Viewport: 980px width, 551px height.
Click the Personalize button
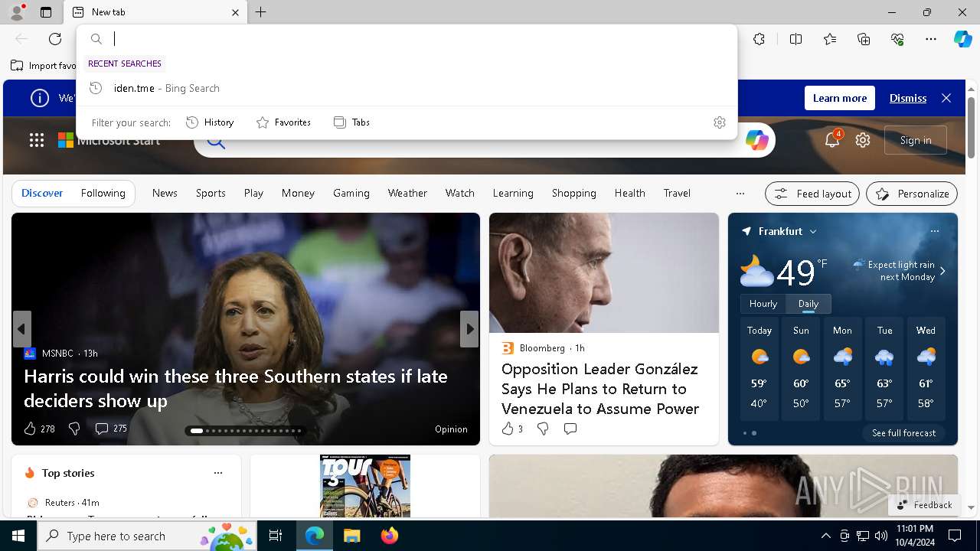coord(912,194)
